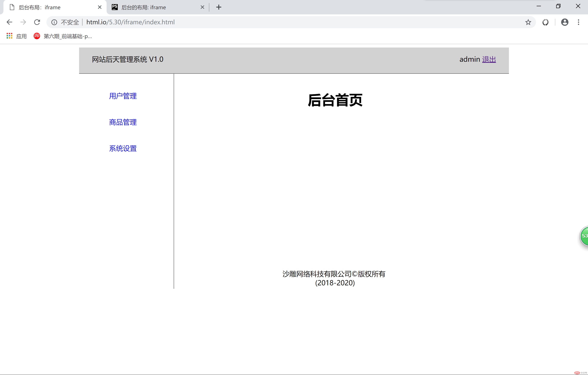Expand browser tab options via new tab button area
The image size is (588, 375).
pyautogui.click(x=219, y=7)
